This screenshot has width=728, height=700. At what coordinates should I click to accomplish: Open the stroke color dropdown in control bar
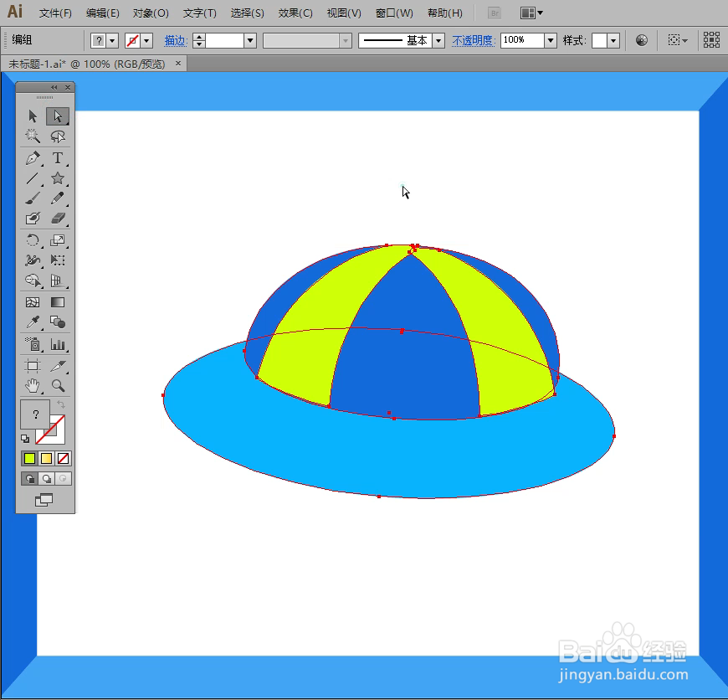coord(146,41)
